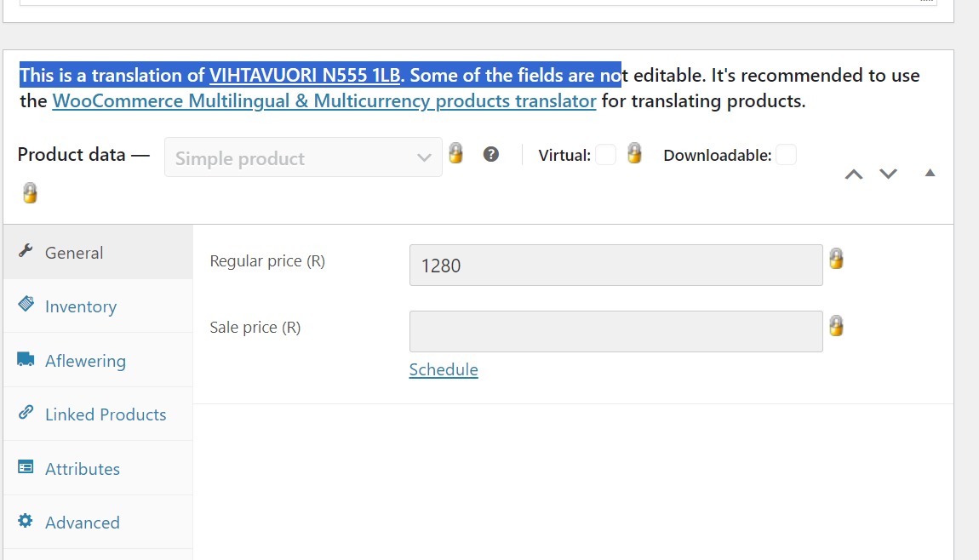Open the VIHTAVUORI N555 1LB link

[x=305, y=75]
